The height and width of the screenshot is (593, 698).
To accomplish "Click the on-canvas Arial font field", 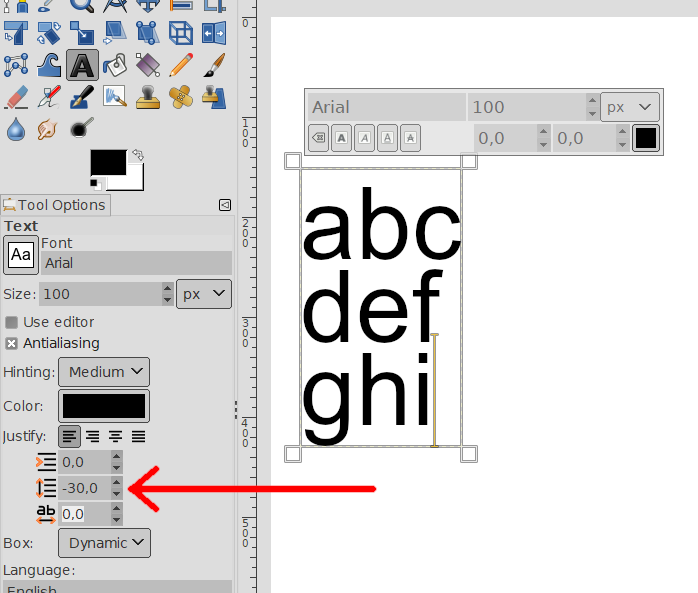I will coord(386,107).
